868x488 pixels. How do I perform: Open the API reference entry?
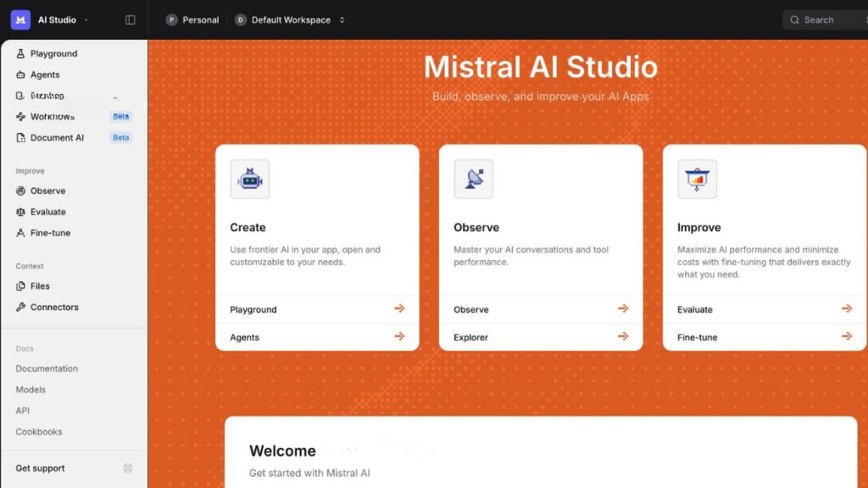(x=22, y=410)
